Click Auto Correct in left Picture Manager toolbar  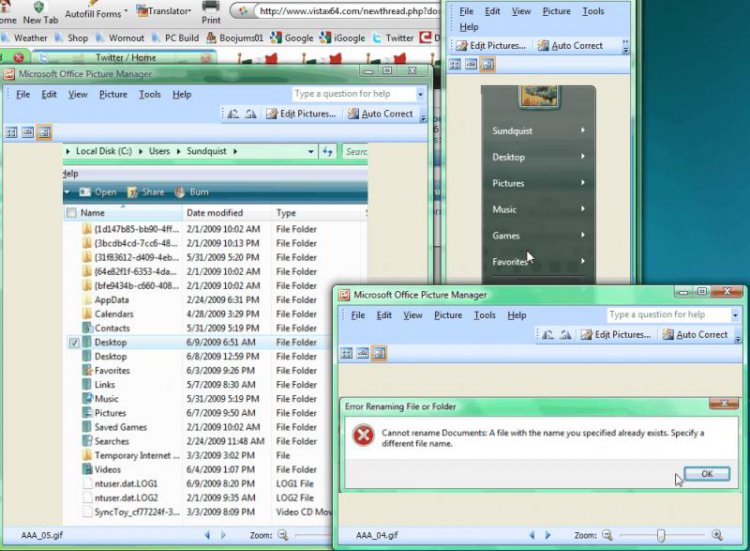point(381,114)
